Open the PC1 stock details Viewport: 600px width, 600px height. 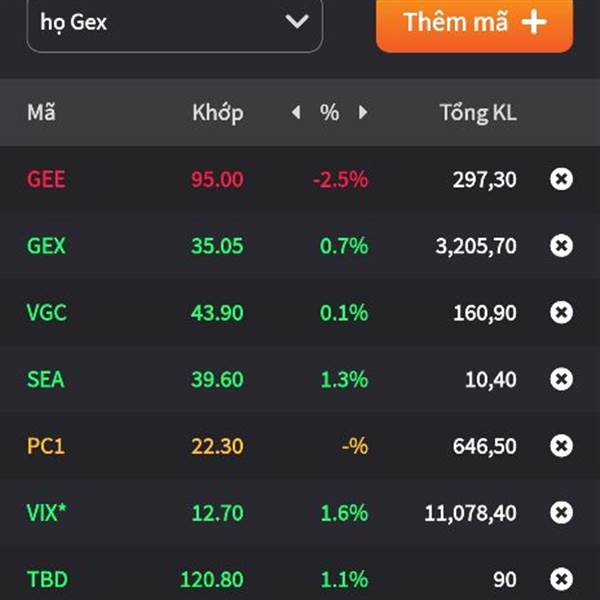click(46, 446)
